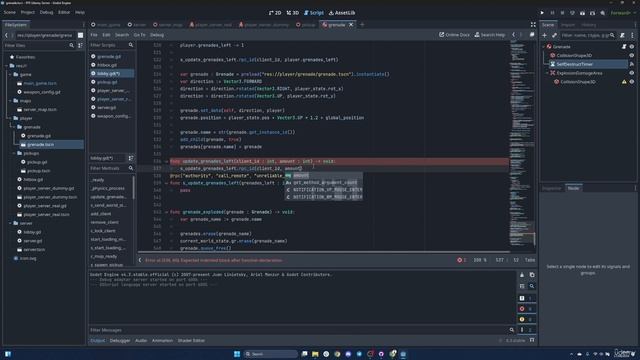Toggle warning messages filter in output
This screenshot has width=640, height=360.
click(526, 319)
